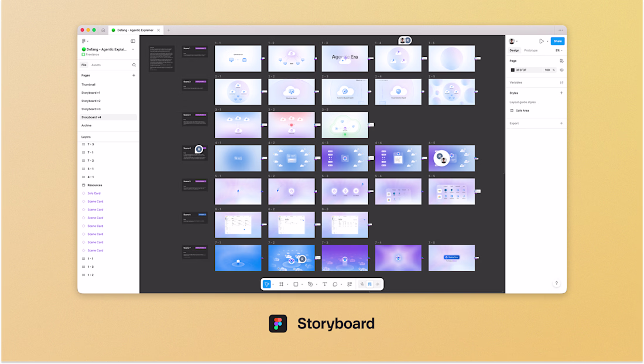The image size is (644, 364).
Task: Open the Thumbnail page
Action: pos(88,84)
